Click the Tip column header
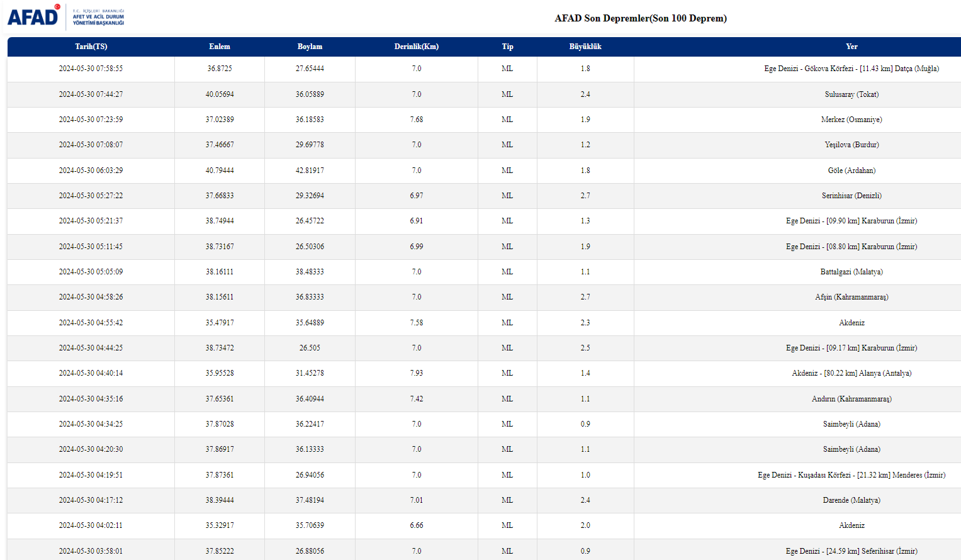Screen dimensions: 961x560 click(x=507, y=47)
